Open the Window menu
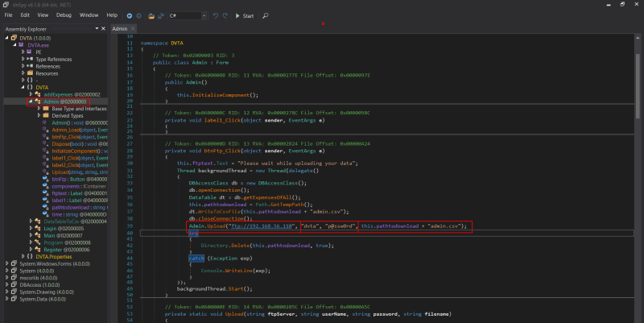The width and height of the screenshot is (644, 323). tap(89, 15)
